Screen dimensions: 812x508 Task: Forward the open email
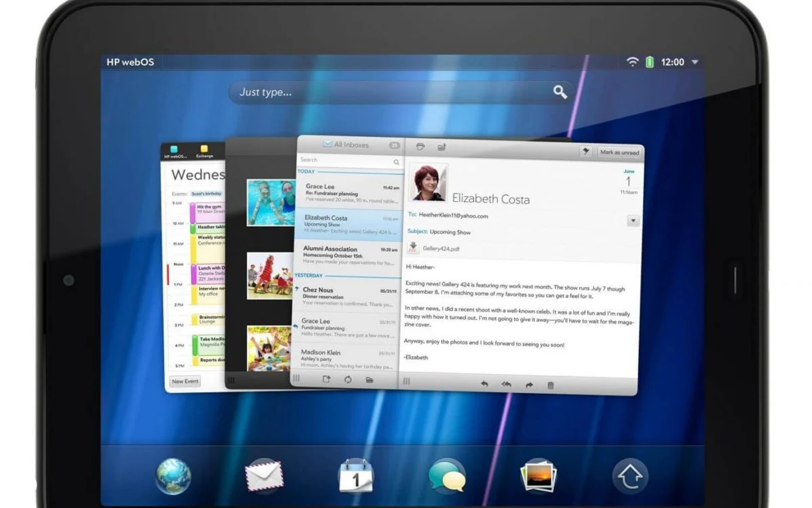pos(529,385)
